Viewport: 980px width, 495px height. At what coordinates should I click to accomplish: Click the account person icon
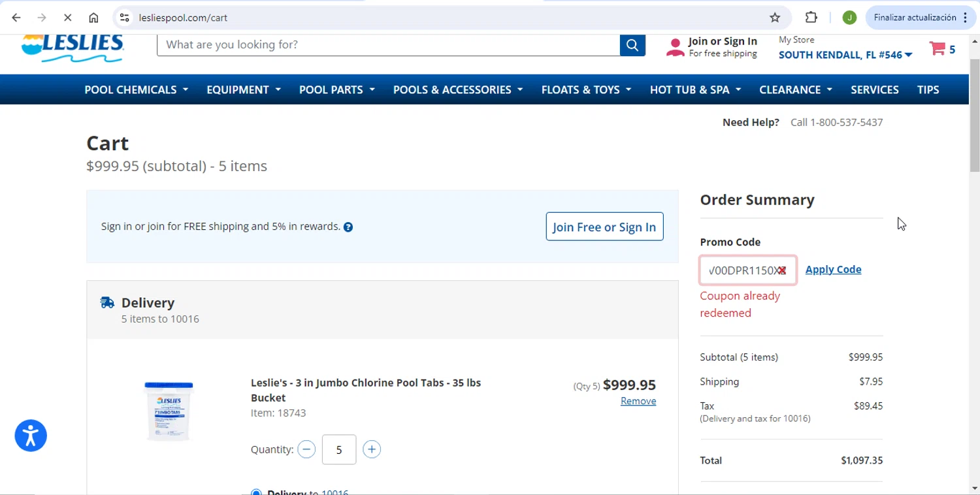click(675, 47)
